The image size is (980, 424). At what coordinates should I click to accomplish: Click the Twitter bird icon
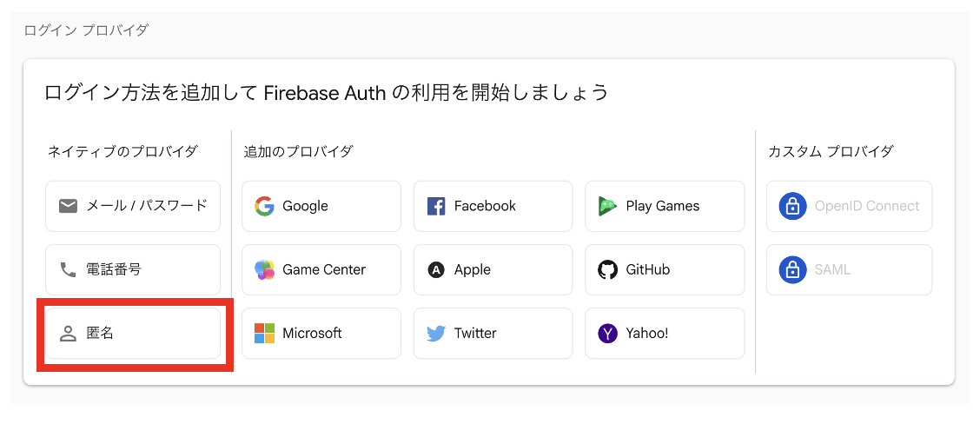point(436,334)
